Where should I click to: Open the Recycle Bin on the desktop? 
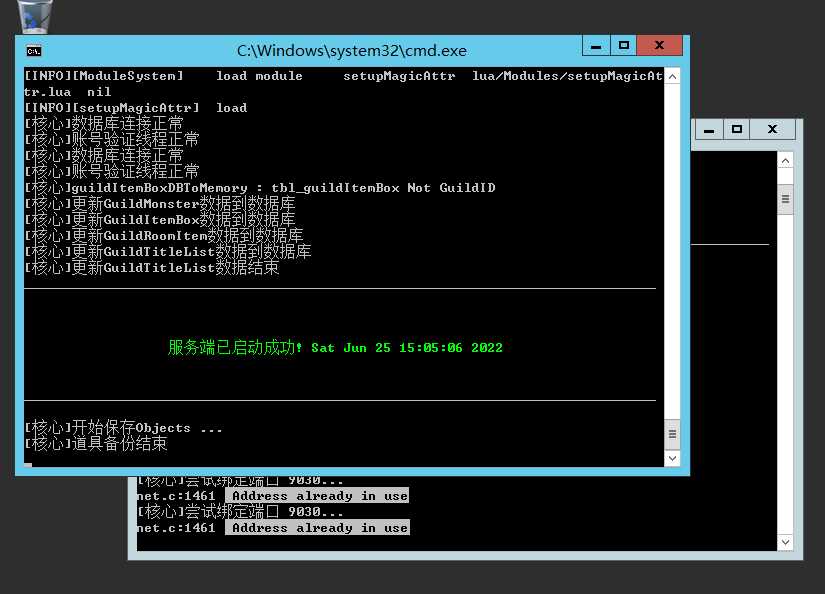[x=35, y=16]
